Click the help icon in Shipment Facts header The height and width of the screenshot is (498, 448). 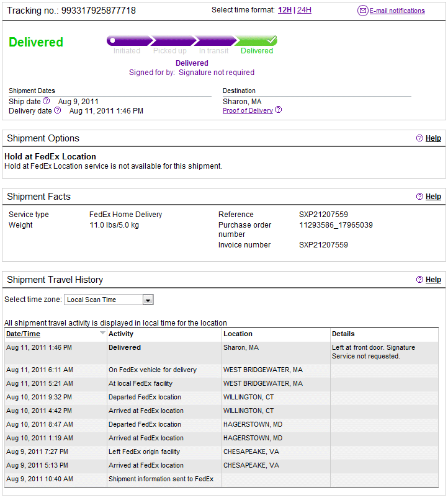click(419, 196)
